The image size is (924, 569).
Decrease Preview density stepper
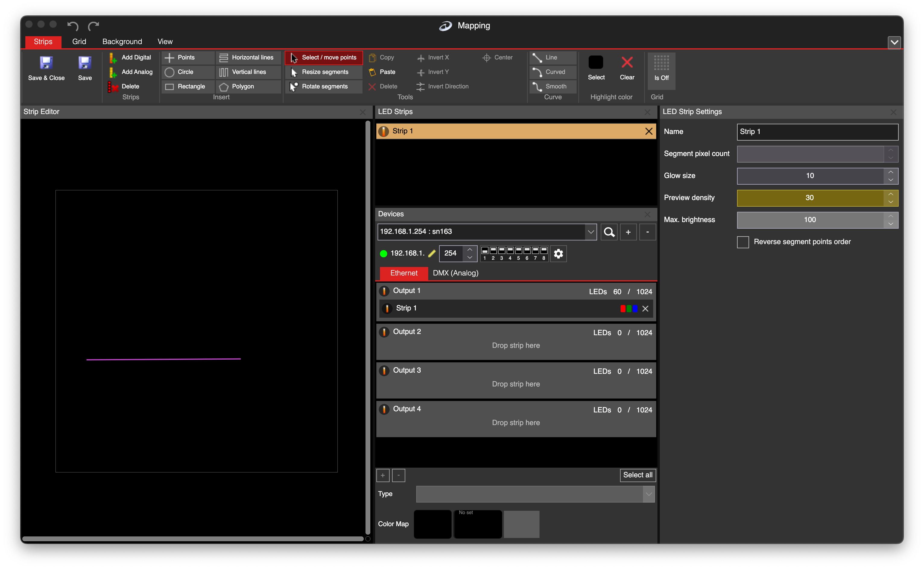pos(891,202)
